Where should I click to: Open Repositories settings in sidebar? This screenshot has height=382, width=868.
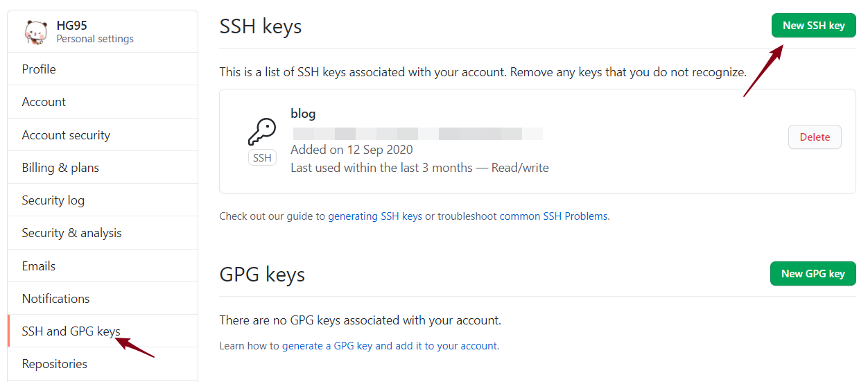(x=103, y=364)
